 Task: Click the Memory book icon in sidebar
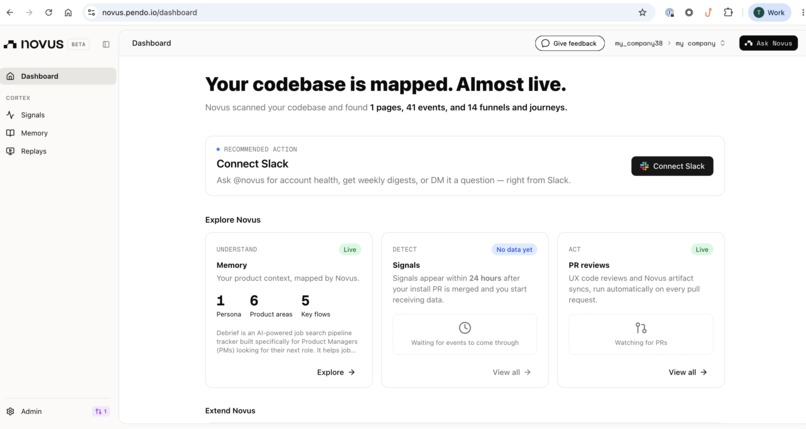tap(10, 133)
